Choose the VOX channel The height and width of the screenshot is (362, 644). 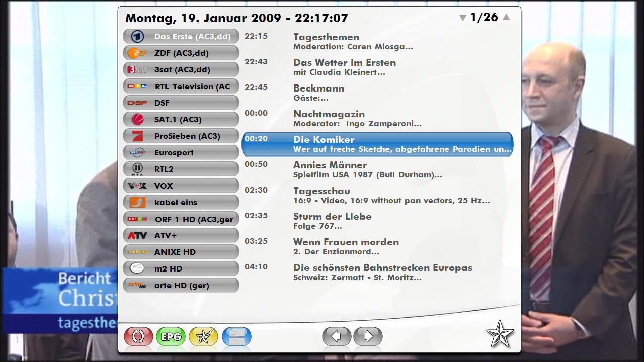[x=181, y=186]
